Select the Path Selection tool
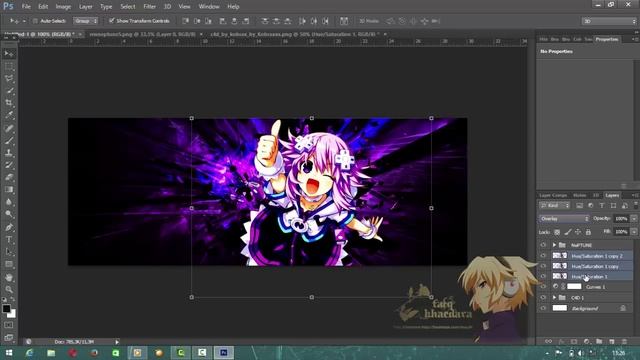Image resolution: width=640 pixels, height=360 pixels. (x=9, y=252)
